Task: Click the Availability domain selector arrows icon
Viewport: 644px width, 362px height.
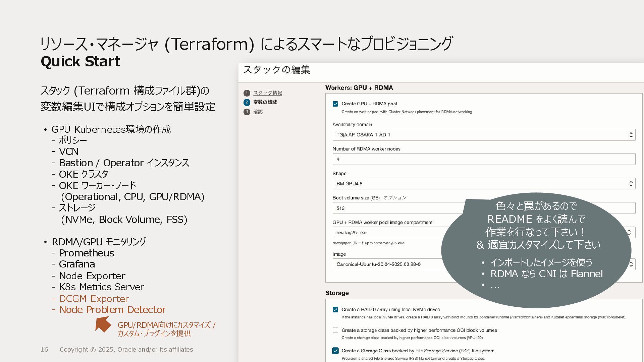Action: [x=631, y=135]
